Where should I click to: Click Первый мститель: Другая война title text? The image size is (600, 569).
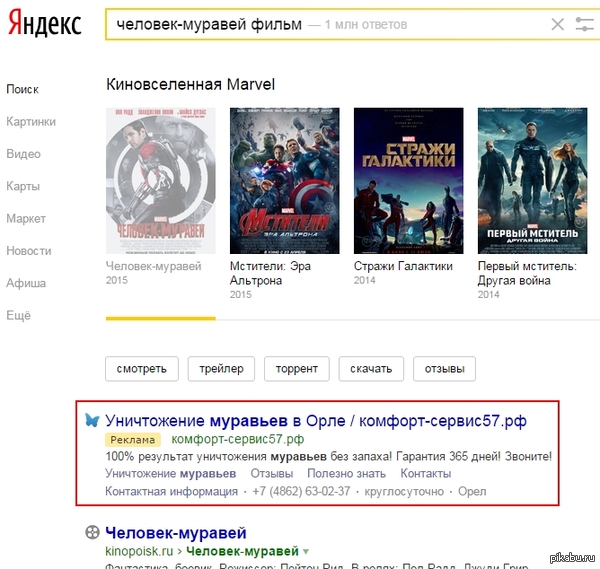(x=527, y=273)
